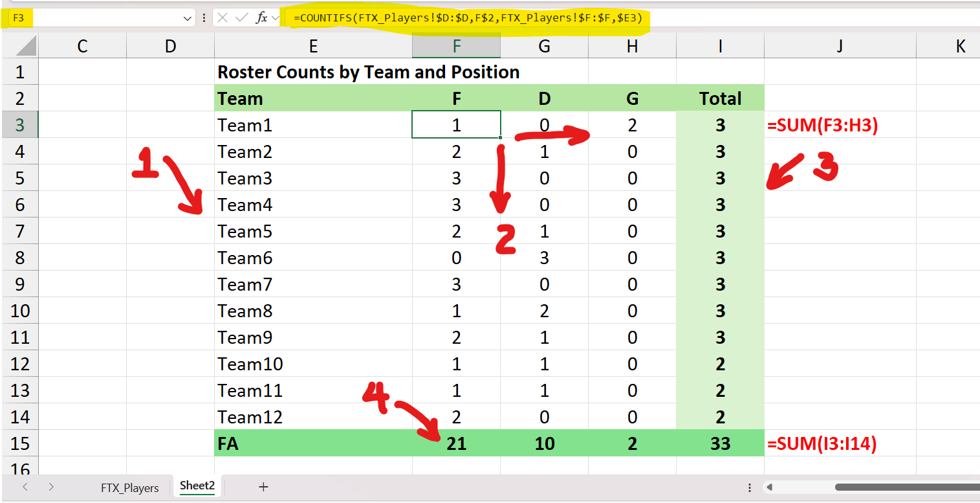The height and width of the screenshot is (503, 980).
Task: Go to the next sheet tab arrow
Action: click(51, 487)
